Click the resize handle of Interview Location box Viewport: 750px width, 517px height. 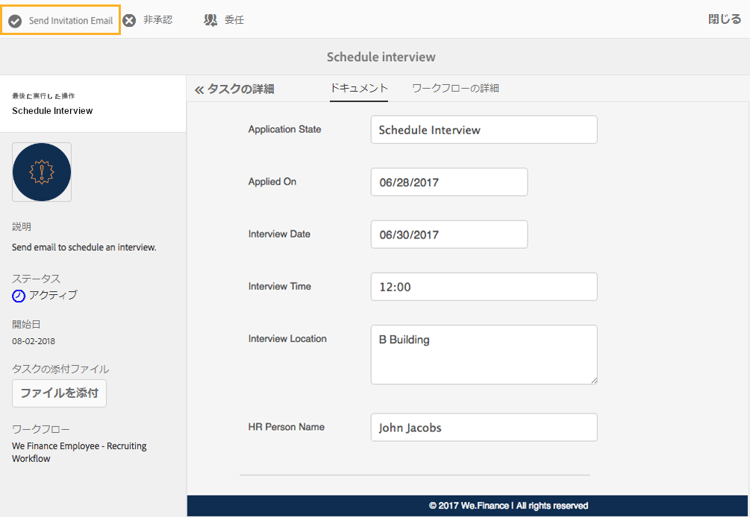click(x=594, y=380)
